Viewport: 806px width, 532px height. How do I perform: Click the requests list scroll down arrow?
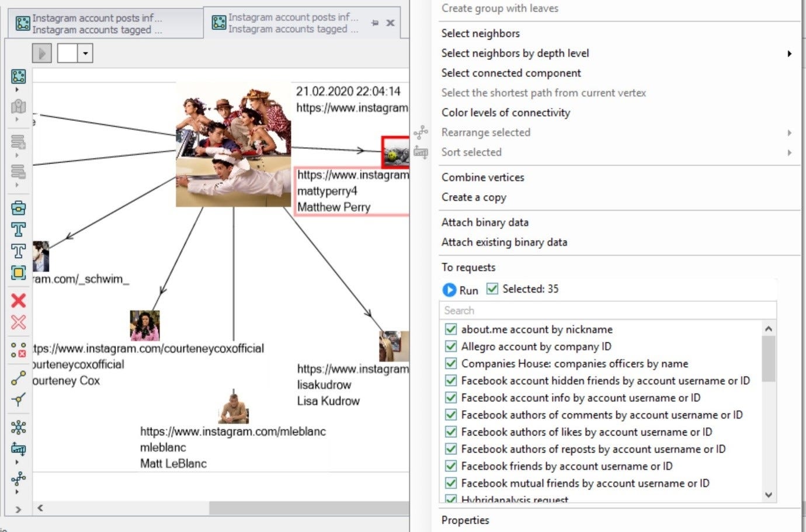[769, 495]
